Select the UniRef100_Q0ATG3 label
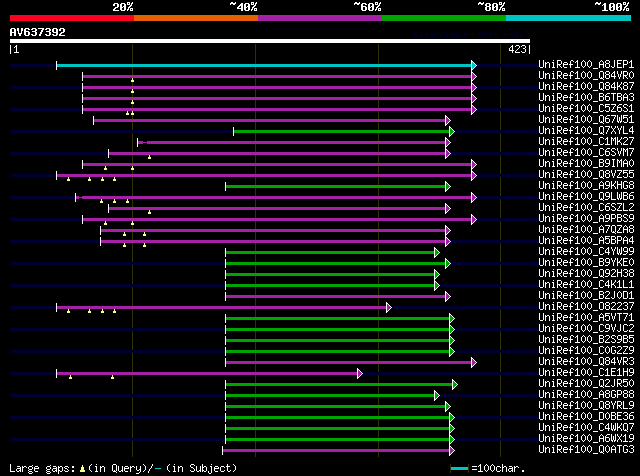 [x=586, y=450]
